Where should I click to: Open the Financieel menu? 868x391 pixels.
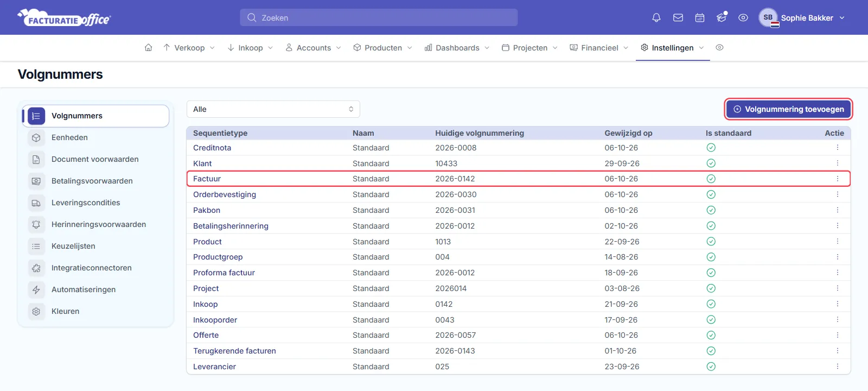coord(599,48)
